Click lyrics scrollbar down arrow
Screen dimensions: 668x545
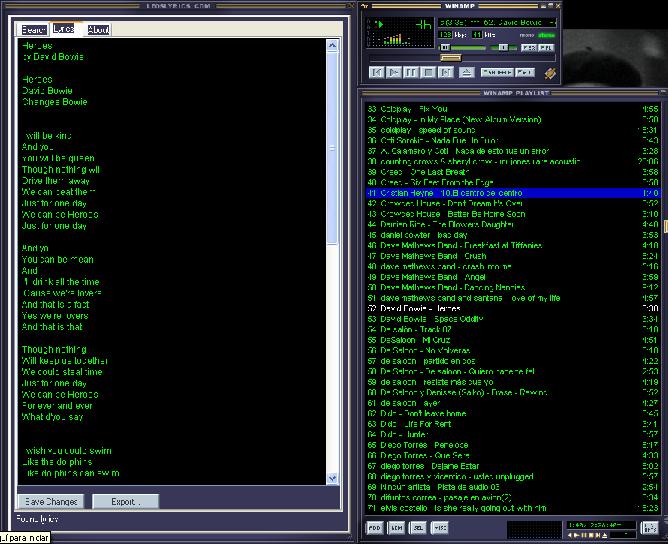pyautogui.click(x=332, y=479)
